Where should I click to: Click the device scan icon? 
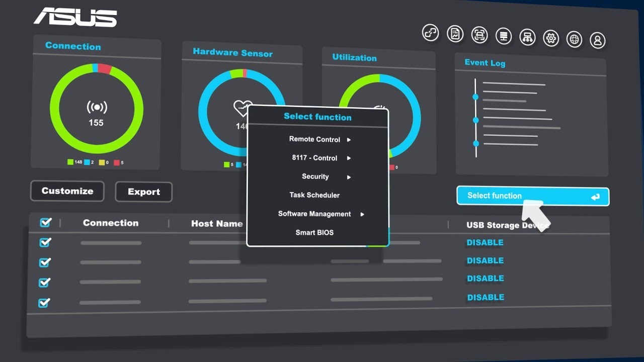pos(479,35)
